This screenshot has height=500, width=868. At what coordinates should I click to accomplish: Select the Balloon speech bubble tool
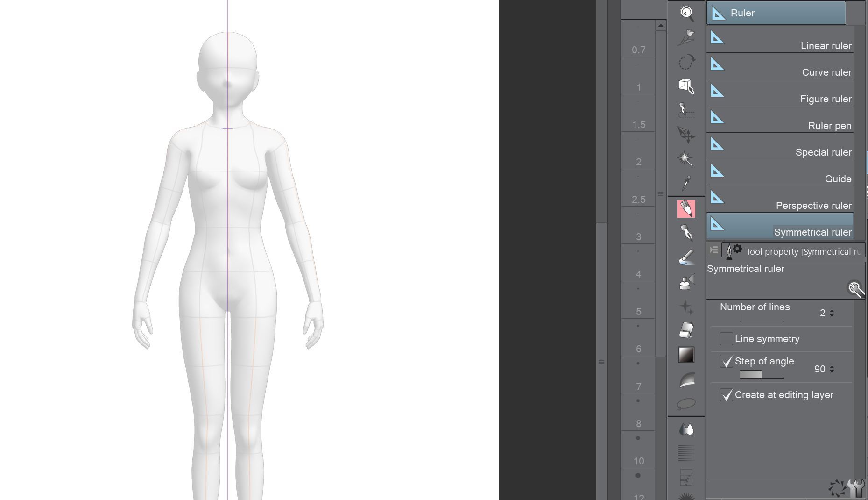pos(686,404)
